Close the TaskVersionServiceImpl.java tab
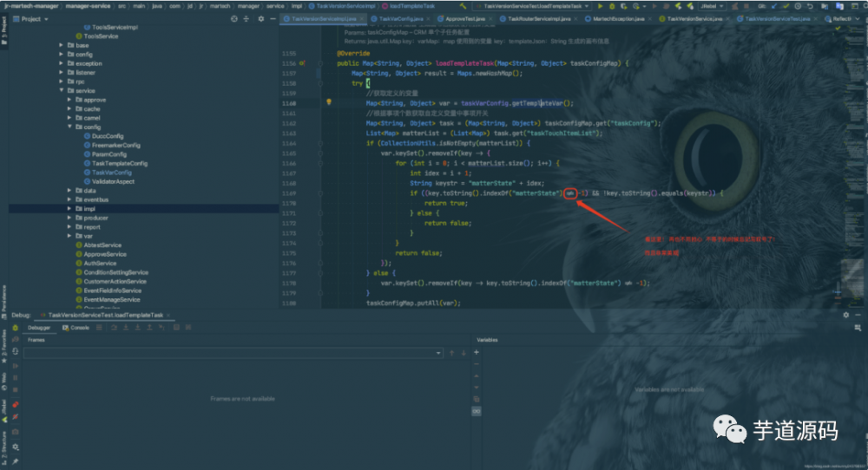Image resolution: width=868 pixels, height=470 pixels. pos(361,19)
